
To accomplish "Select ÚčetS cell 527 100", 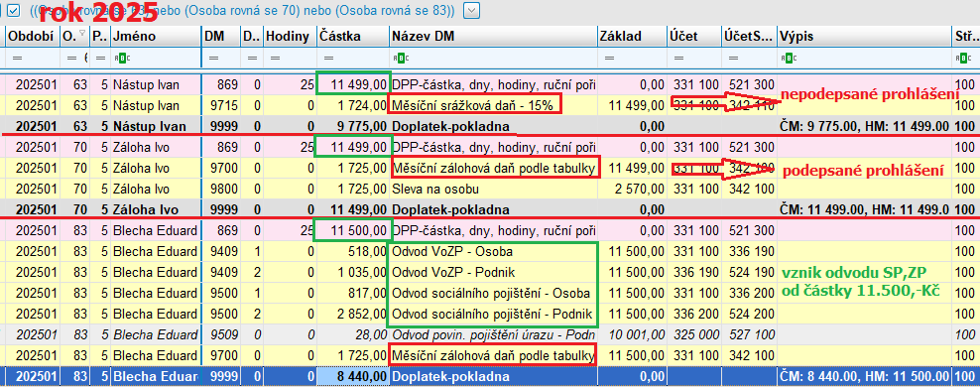I will point(749,334).
